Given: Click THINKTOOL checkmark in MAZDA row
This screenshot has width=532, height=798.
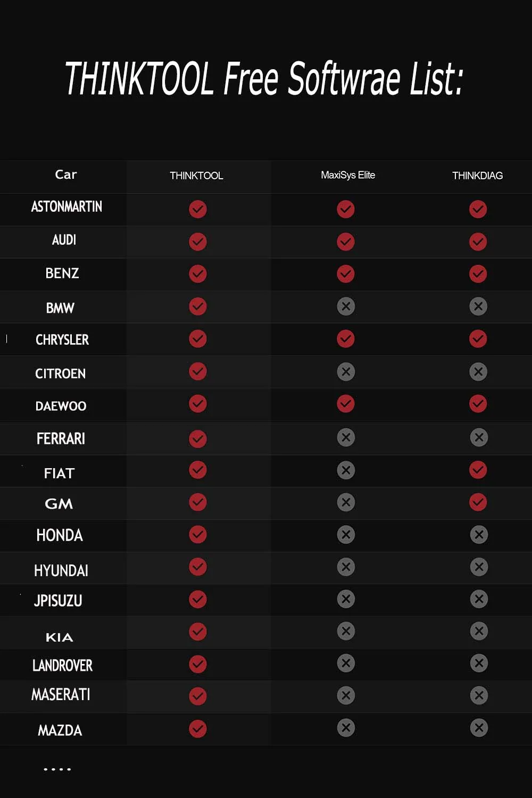Looking at the screenshot, I should [198, 729].
